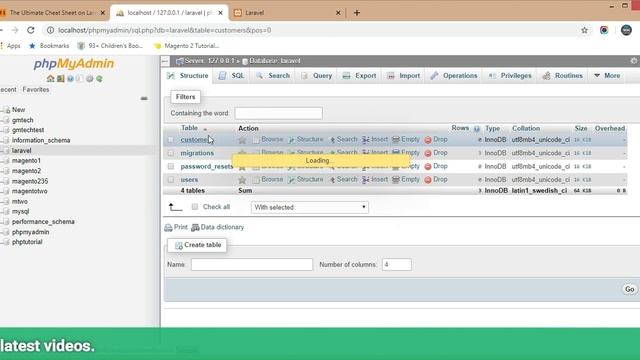
Task: Select the migrations table checkbox
Action: 171,153
